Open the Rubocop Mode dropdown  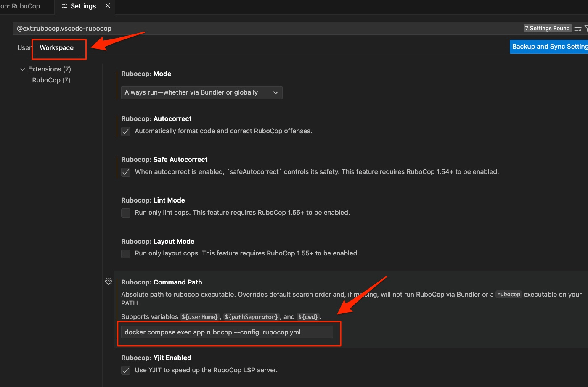click(x=202, y=92)
